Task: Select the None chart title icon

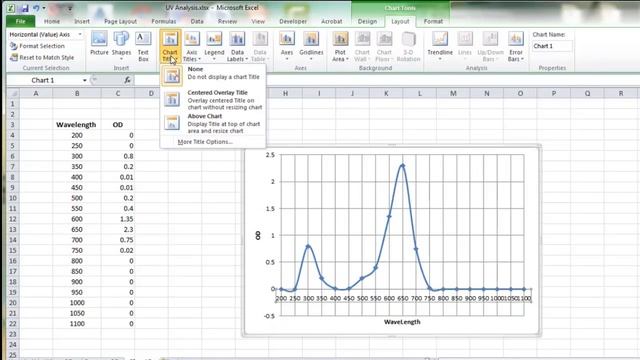Action: (171, 76)
